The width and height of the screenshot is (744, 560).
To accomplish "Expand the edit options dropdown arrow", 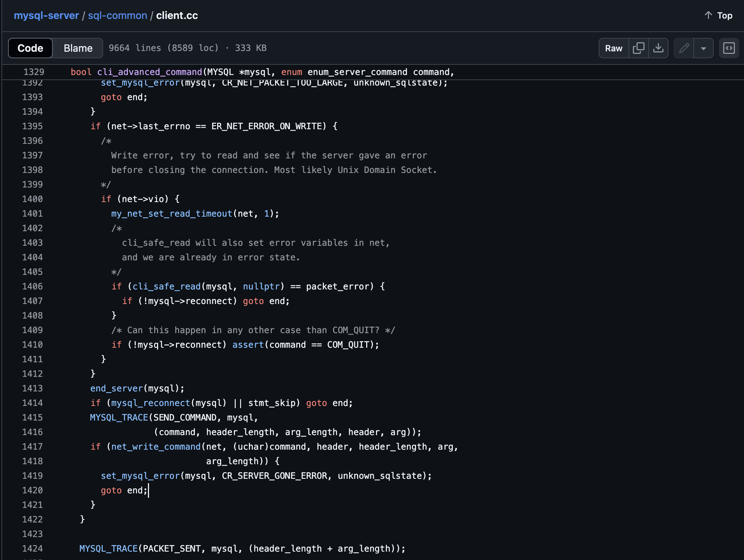I will pyautogui.click(x=704, y=48).
